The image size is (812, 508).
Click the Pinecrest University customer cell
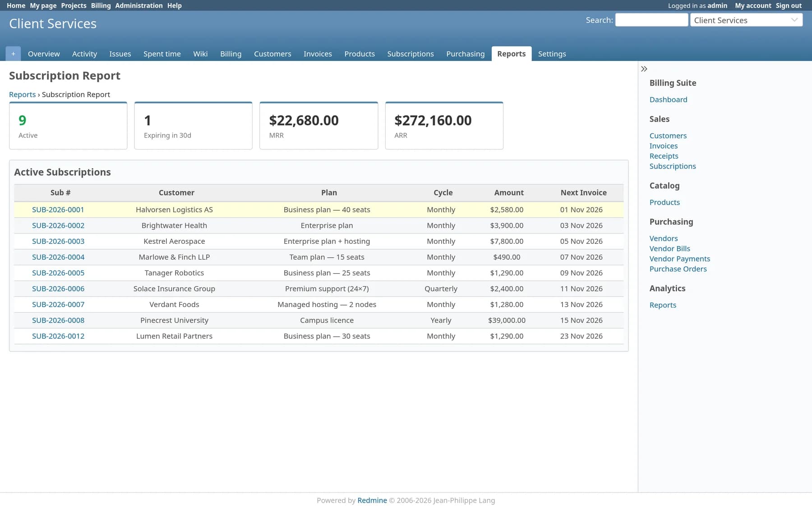tap(174, 320)
